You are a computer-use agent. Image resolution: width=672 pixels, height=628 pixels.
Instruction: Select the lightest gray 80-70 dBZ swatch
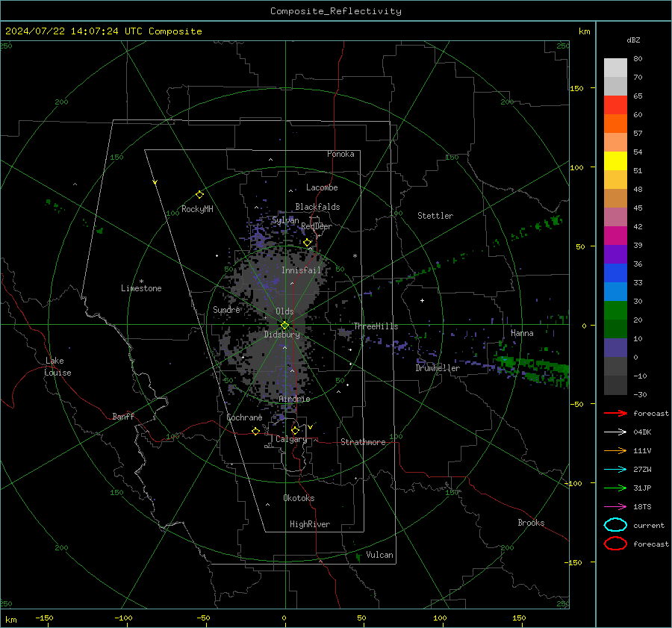click(615, 68)
